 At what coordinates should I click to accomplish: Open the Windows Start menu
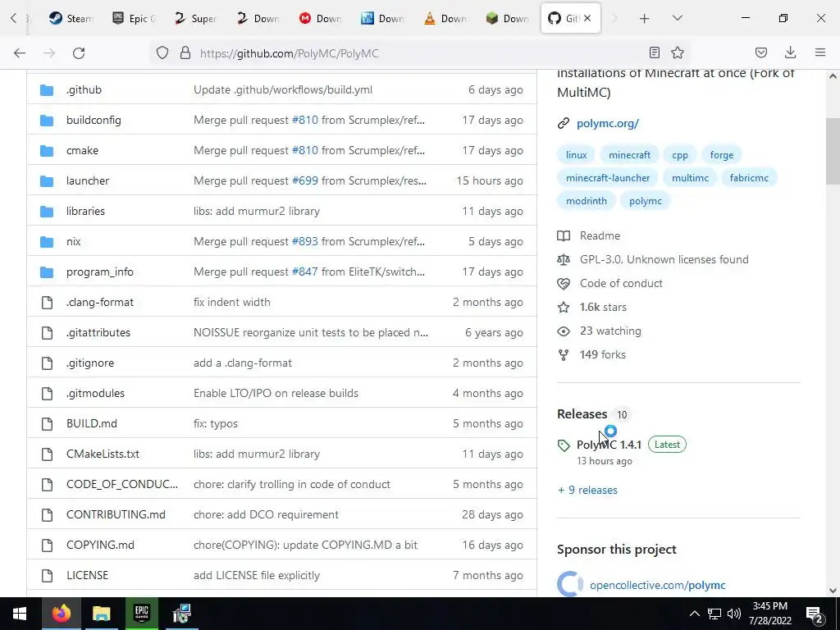[20, 614]
